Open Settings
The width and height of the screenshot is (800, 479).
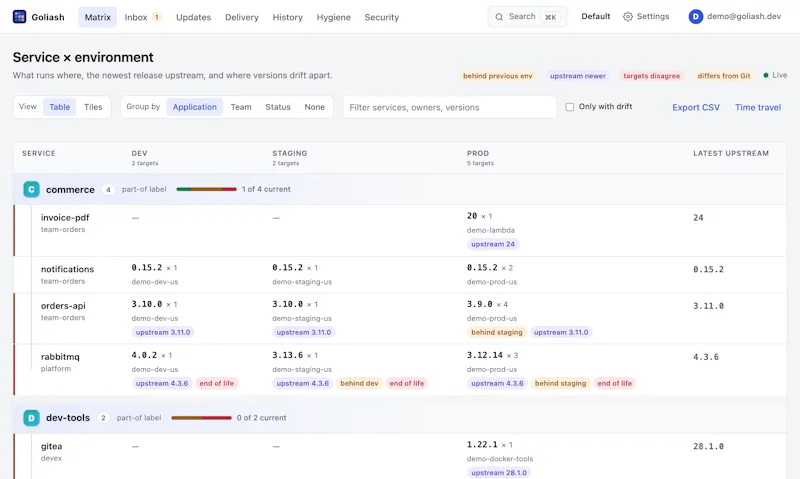click(646, 16)
